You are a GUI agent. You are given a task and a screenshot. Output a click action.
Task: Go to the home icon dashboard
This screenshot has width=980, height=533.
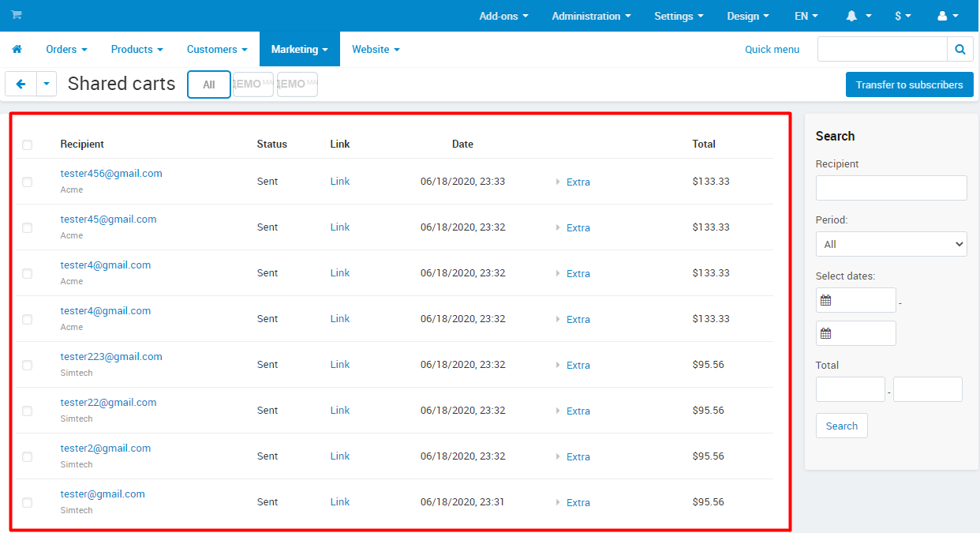click(x=17, y=49)
